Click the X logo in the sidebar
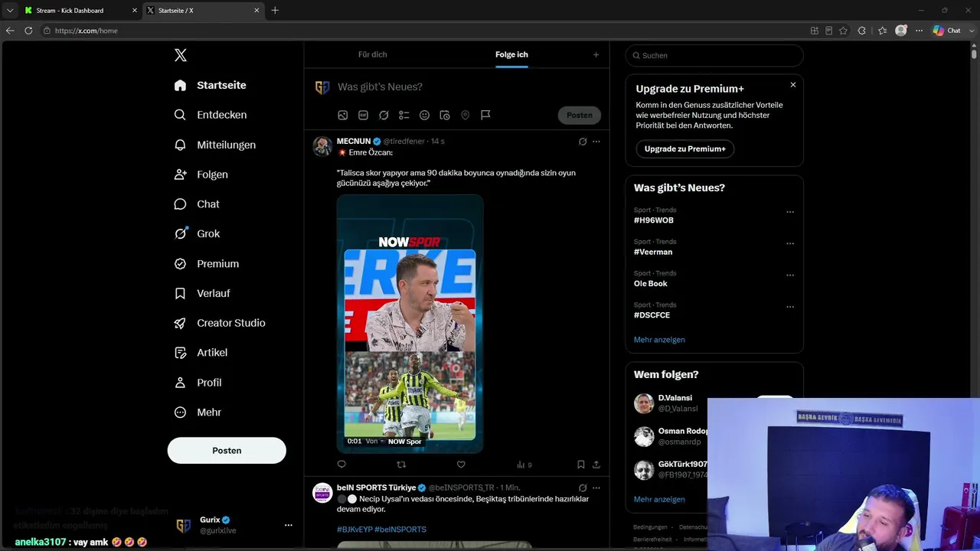The height and width of the screenshot is (551, 980). click(x=181, y=55)
